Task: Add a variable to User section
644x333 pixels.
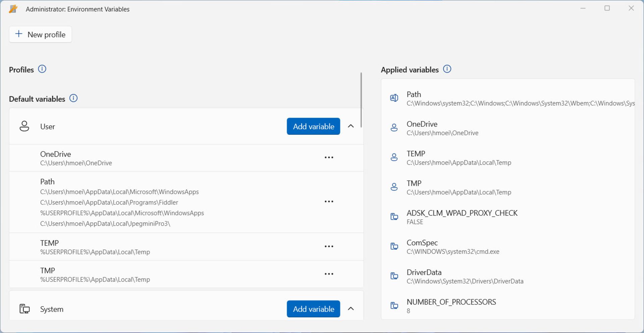Action: (x=313, y=126)
